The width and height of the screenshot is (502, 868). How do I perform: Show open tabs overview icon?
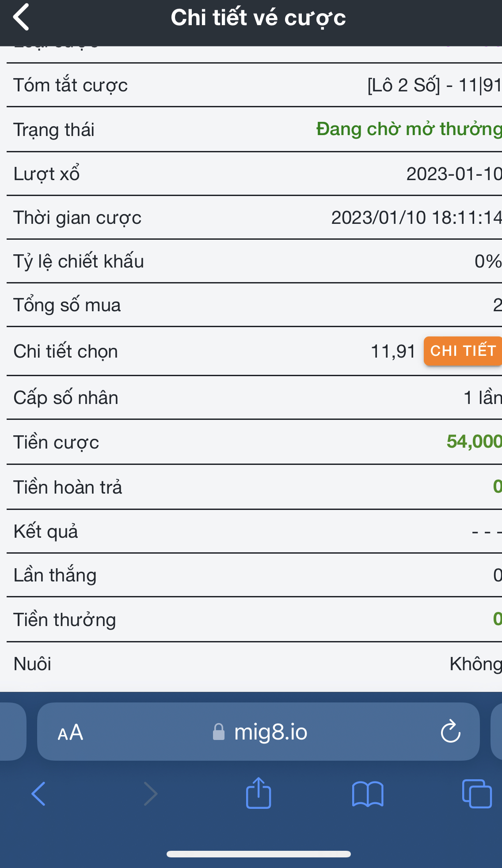477,793
